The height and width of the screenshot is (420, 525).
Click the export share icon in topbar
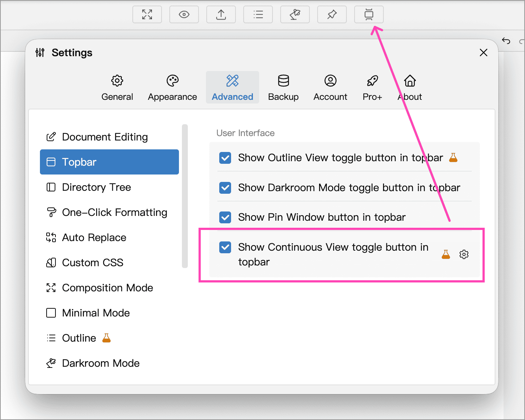pos(221,14)
